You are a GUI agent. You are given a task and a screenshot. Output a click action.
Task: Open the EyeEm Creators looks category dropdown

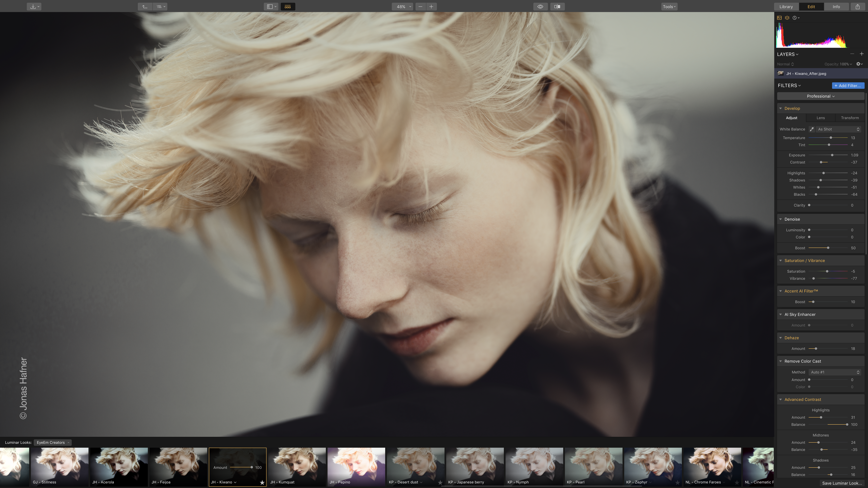tap(53, 443)
